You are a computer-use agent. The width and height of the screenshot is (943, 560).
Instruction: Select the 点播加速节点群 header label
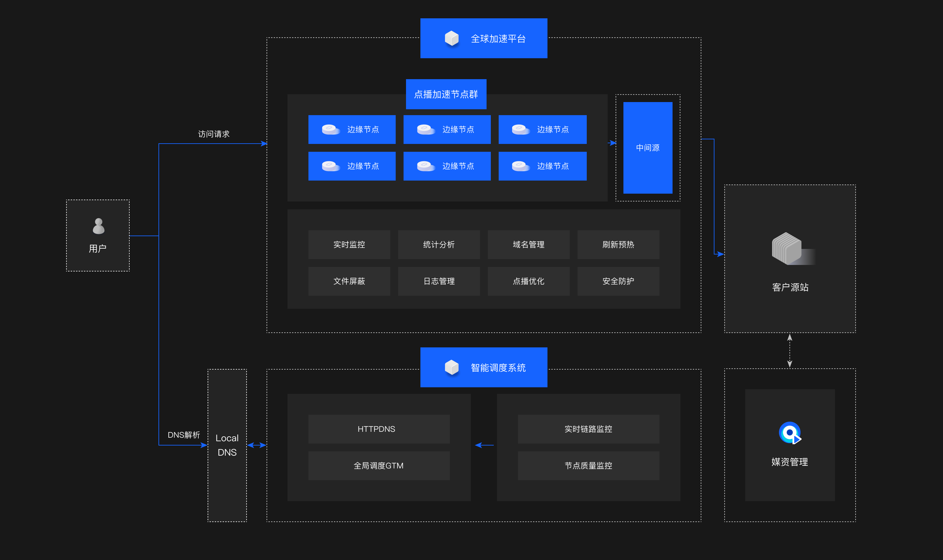click(446, 94)
